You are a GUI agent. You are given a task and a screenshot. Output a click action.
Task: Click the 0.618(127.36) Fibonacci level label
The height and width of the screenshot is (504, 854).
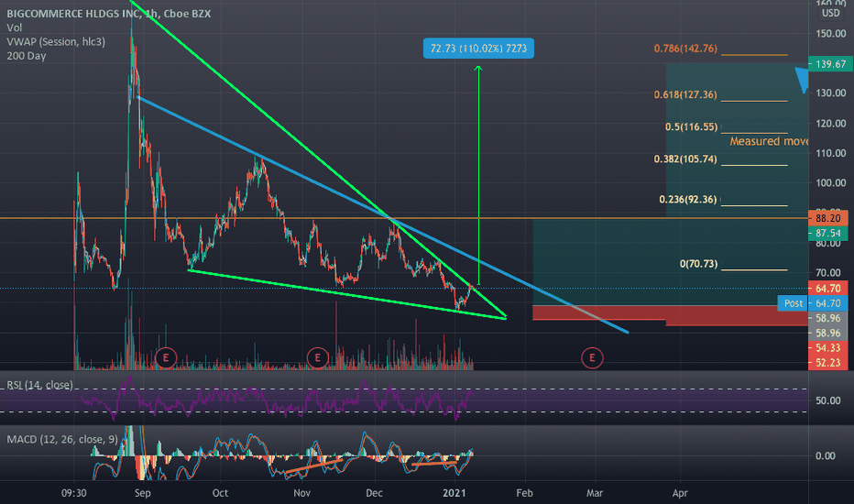point(685,94)
